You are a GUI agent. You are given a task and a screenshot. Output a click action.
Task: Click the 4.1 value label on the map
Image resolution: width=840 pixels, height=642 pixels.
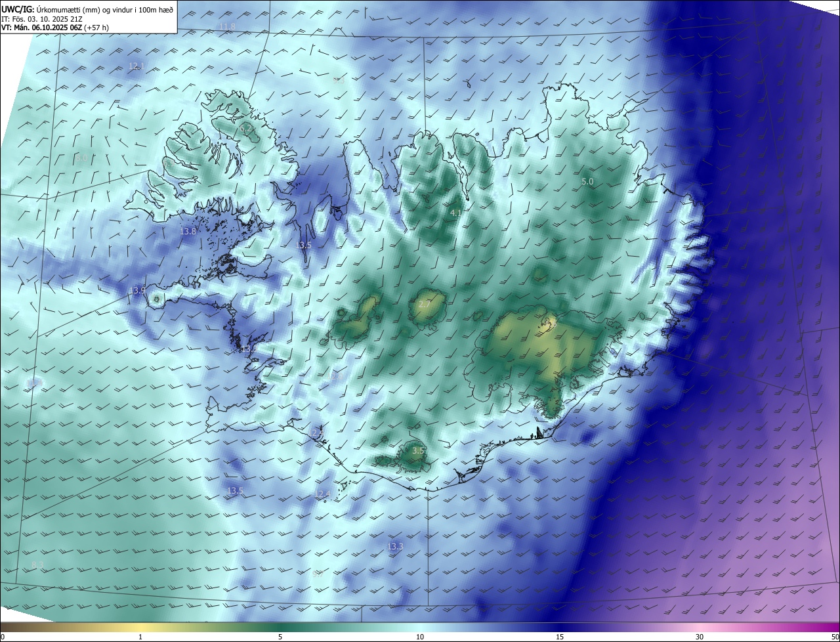pos(456,213)
